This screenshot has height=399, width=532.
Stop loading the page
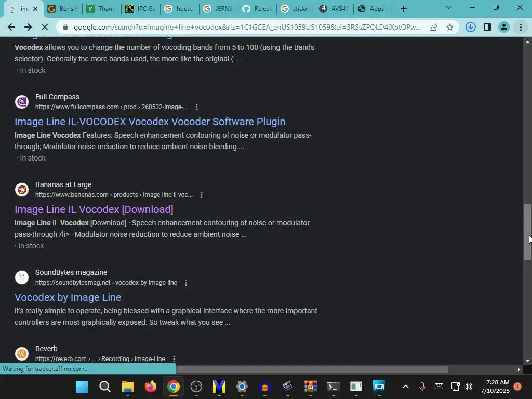tap(45, 27)
